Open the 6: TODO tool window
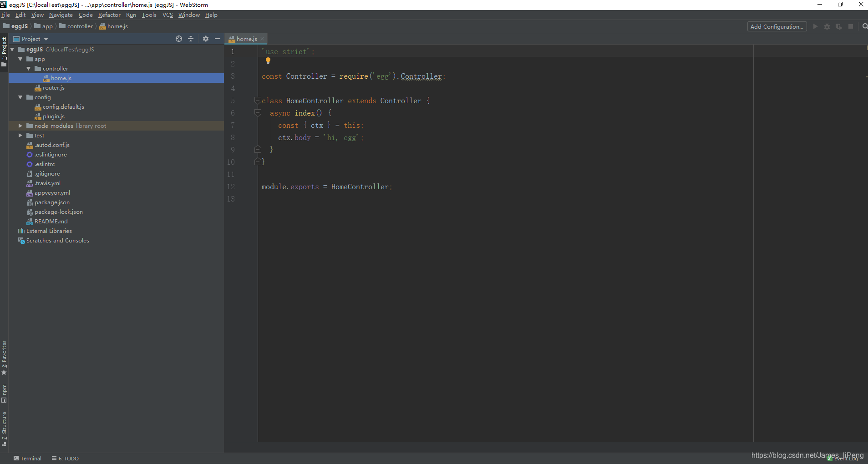Viewport: 868px width, 464px height. click(x=65, y=459)
